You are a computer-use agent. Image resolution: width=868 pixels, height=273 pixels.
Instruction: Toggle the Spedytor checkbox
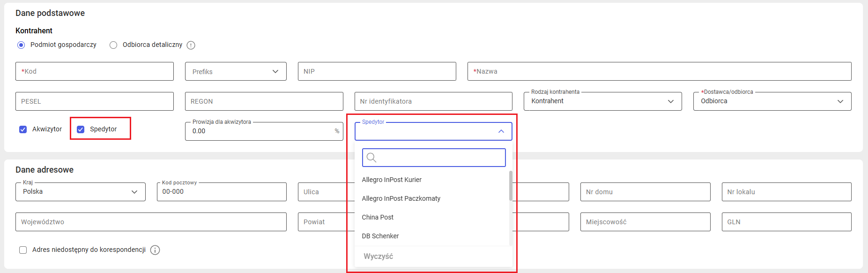tap(81, 129)
